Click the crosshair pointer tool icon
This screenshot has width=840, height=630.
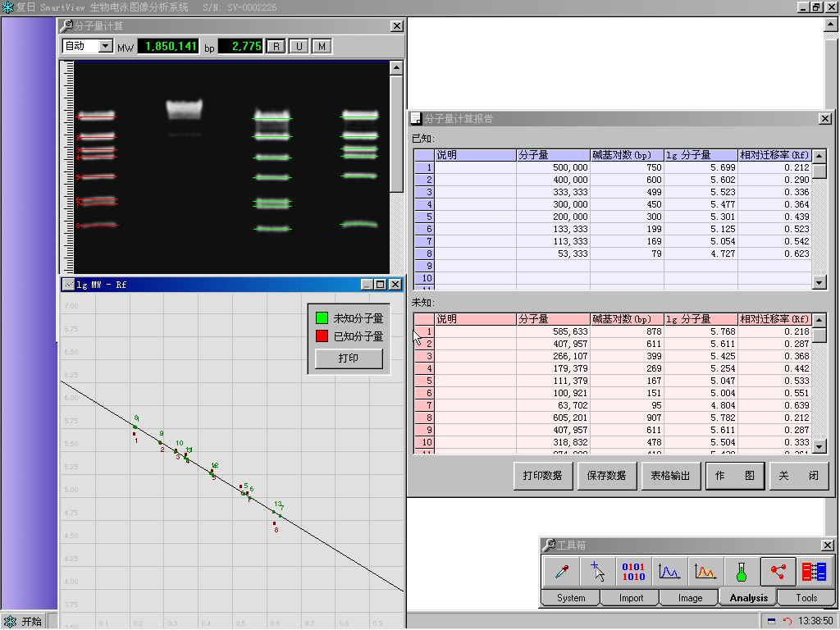pos(597,571)
